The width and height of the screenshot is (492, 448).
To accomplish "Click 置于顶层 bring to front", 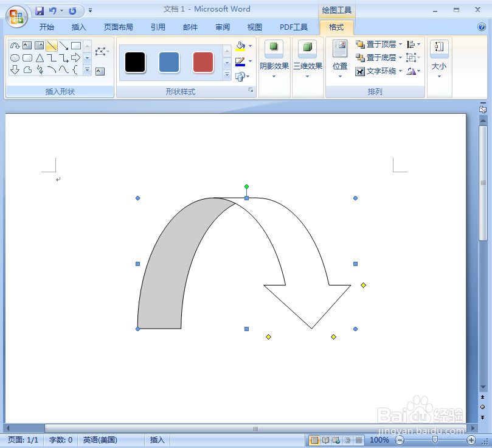I will coord(379,44).
